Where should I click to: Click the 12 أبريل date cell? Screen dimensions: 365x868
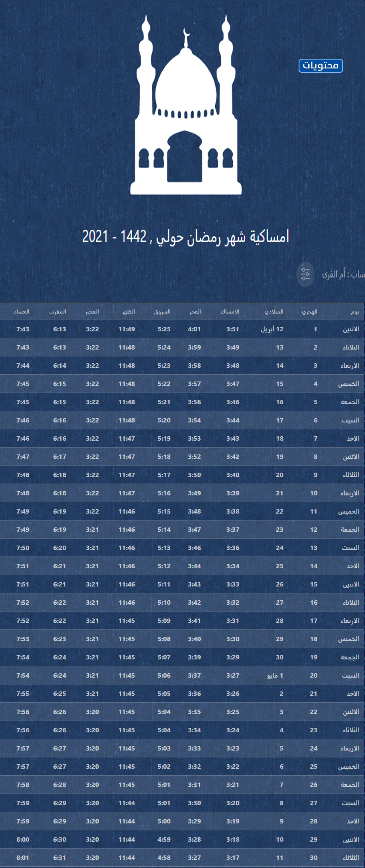tap(272, 329)
